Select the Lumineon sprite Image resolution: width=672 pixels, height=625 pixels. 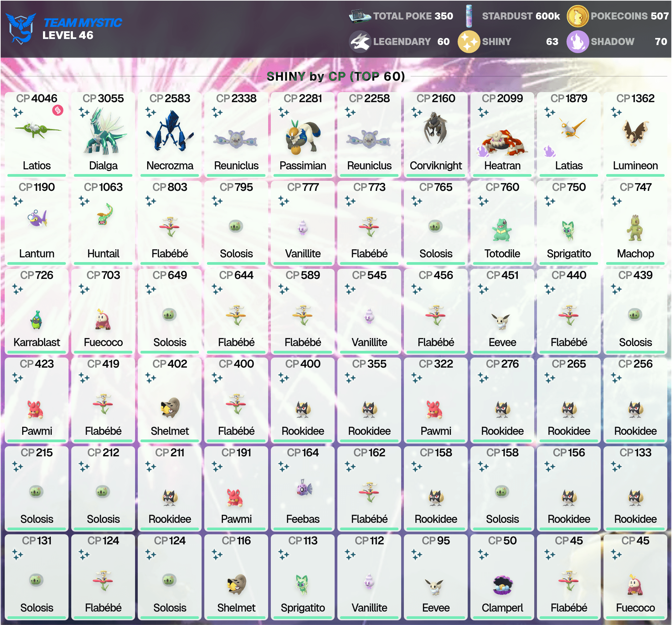pos(635,132)
